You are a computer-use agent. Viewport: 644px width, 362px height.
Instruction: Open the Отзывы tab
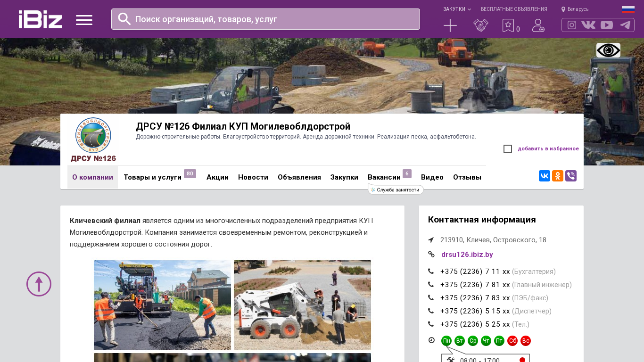(467, 177)
